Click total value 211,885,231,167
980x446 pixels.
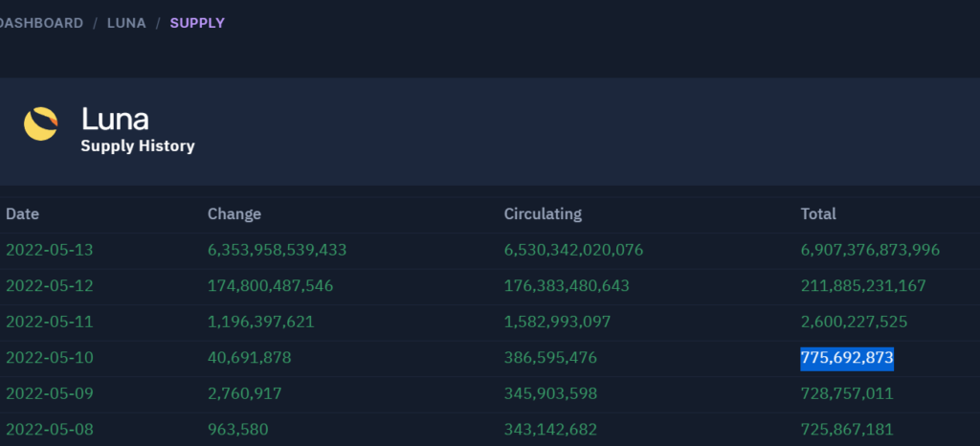click(x=863, y=286)
